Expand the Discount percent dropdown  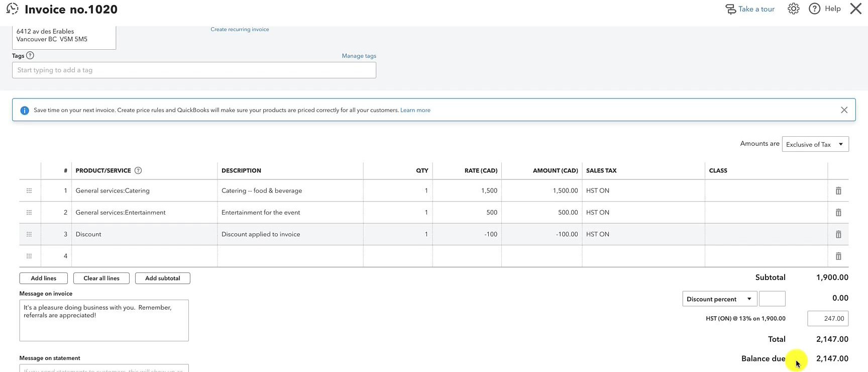point(719,299)
